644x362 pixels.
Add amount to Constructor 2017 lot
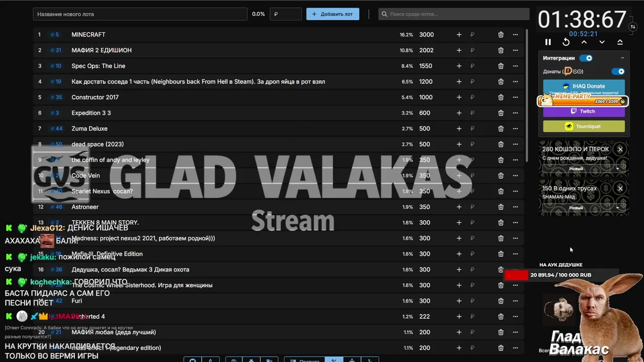459,97
